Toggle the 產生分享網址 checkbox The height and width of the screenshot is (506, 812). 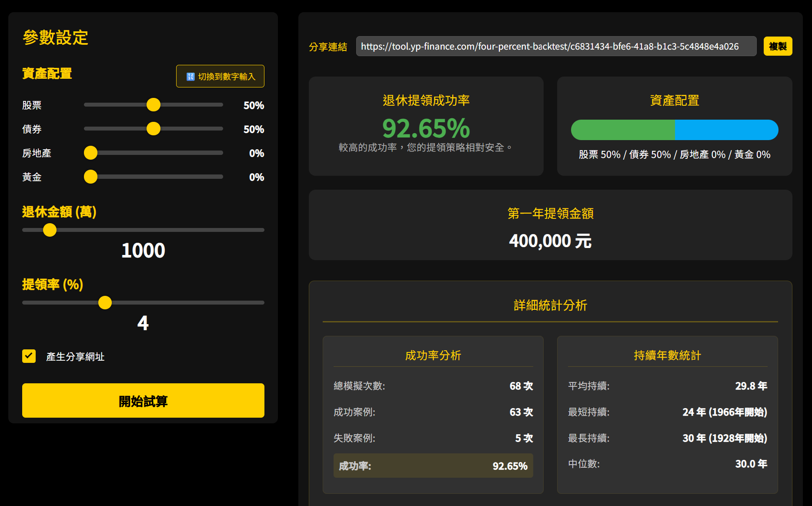coord(29,356)
